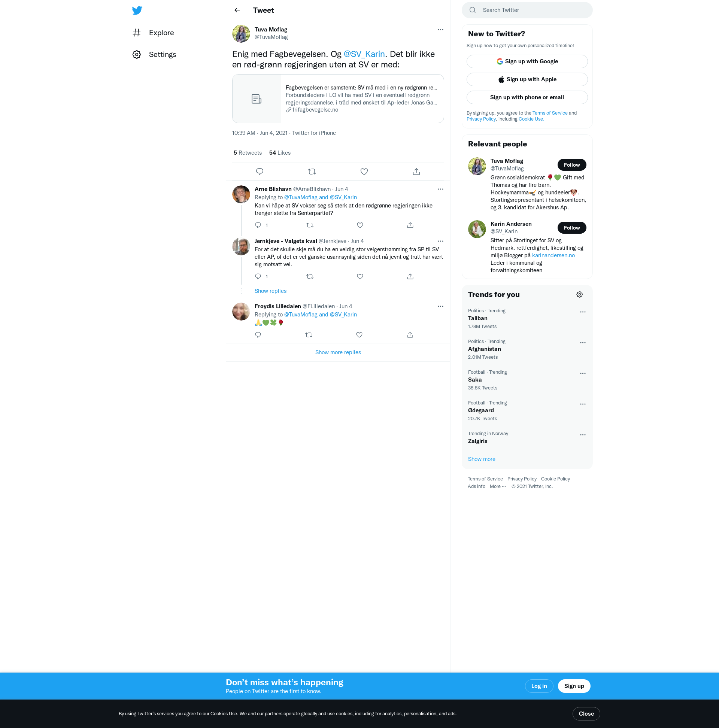This screenshot has height=728, width=719.
Task: Click Sign up on the bottom banner
Action: pos(574,686)
